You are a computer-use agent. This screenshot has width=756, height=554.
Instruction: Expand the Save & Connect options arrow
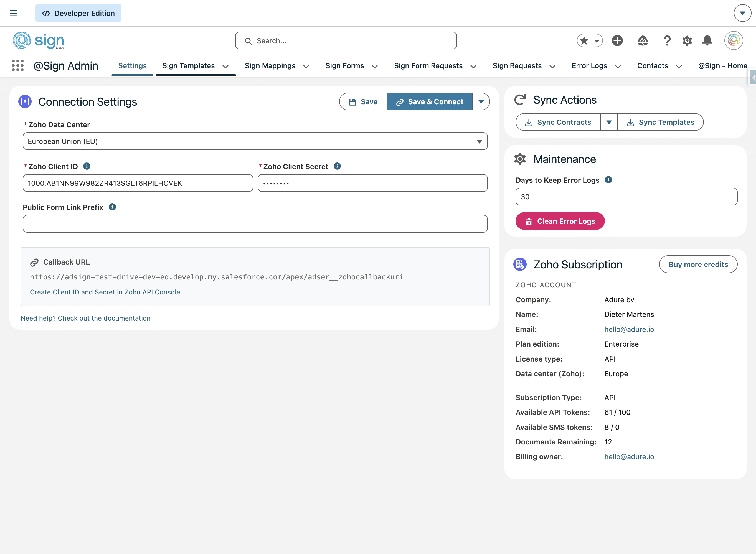(481, 101)
